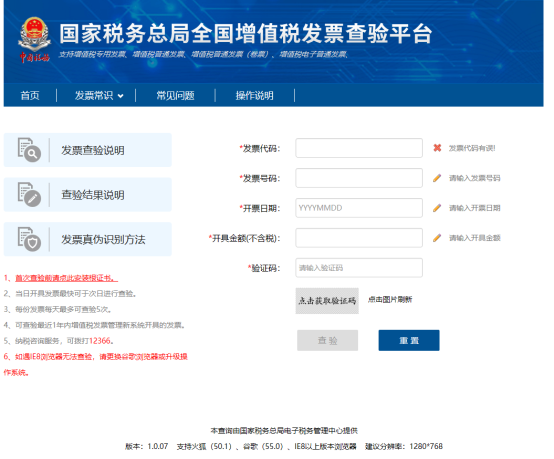The height and width of the screenshot is (459, 554).
Task: Click pencil icon next to 请输入开票日期
Action: (437, 208)
